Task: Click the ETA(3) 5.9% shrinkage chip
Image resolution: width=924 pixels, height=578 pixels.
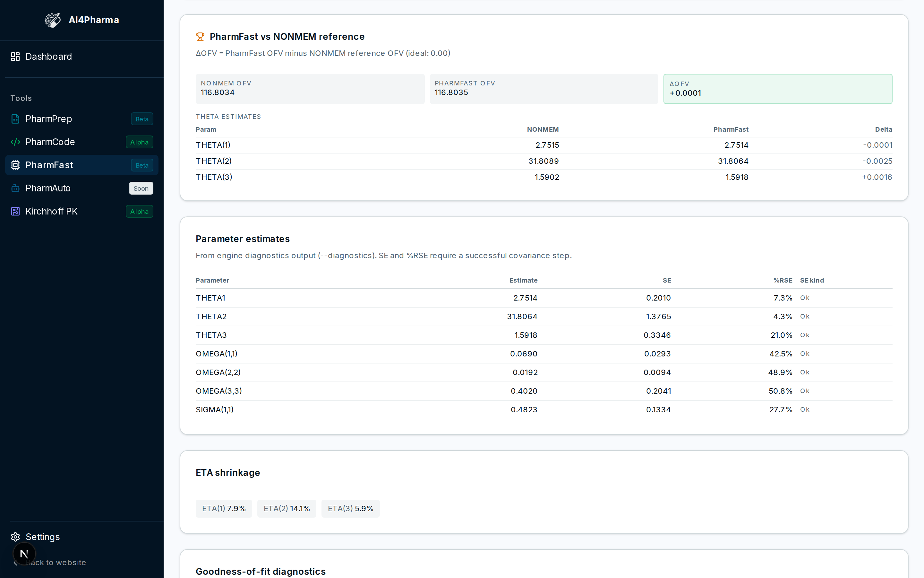Action: point(350,508)
